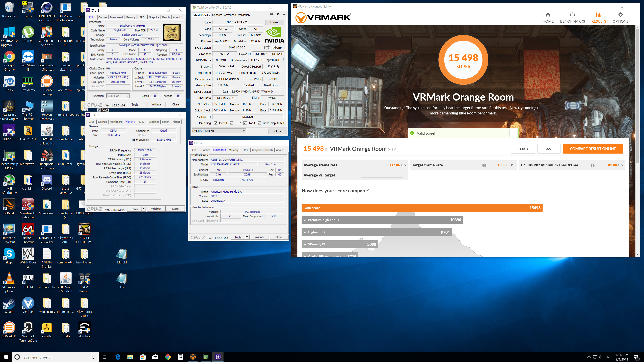Open Tools dropdown arrow in CPU-Z Memory window
This screenshot has height=362, width=644.
[x=144, y=209]
